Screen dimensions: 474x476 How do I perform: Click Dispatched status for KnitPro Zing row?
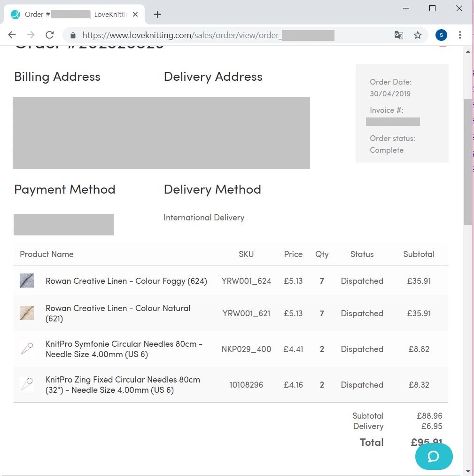(362, 385)
